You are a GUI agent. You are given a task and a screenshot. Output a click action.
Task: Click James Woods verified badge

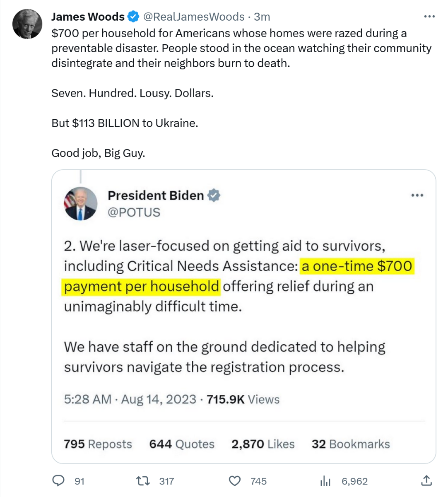(133, 17)
